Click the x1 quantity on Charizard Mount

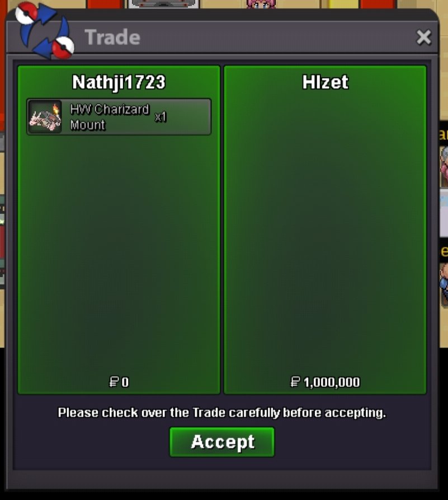161,117
